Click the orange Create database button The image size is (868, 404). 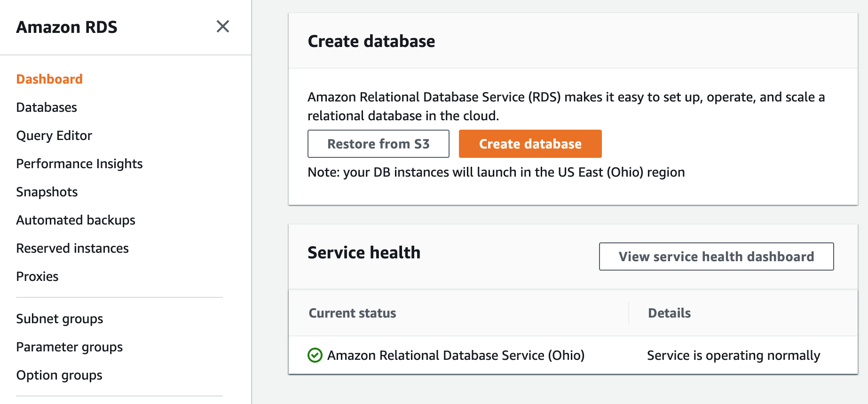[x=530, y=144]
